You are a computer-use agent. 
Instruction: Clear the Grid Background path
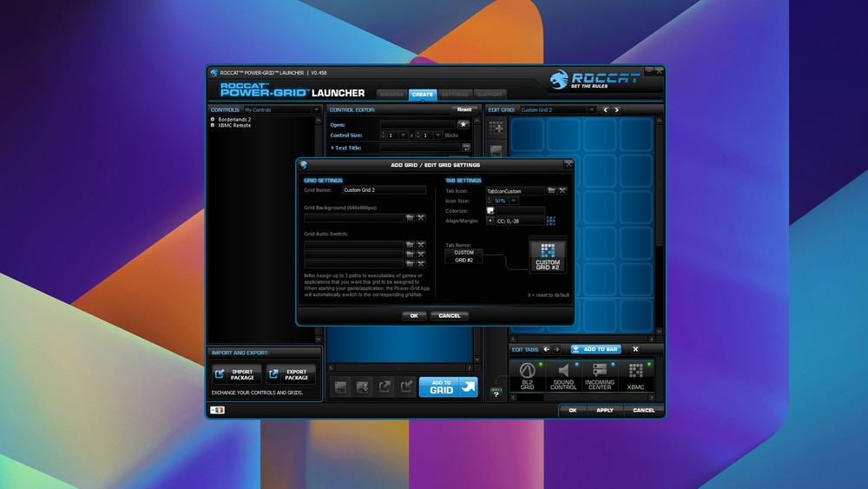420,217
